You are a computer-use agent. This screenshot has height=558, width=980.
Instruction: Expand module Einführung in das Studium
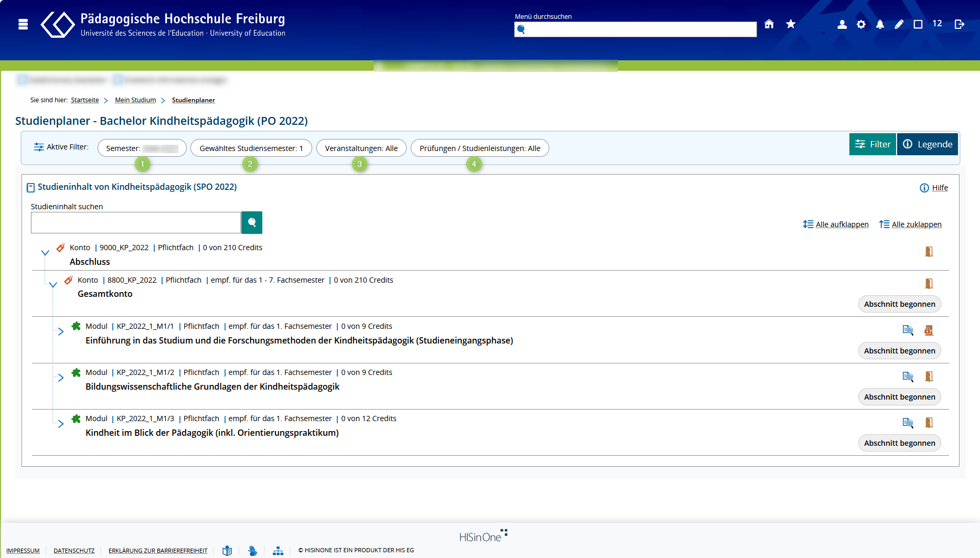(61, 331)
